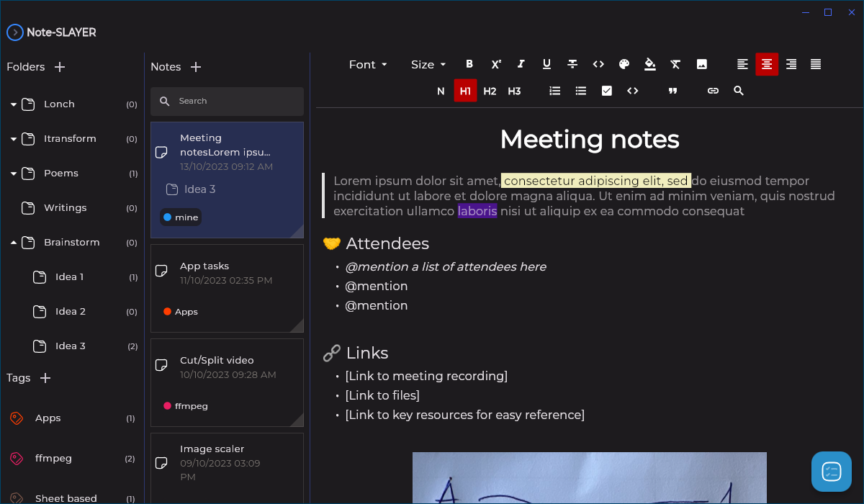Open the background fill color picker
The width and height of the screenshot is (864, 504).
[650, 64]
